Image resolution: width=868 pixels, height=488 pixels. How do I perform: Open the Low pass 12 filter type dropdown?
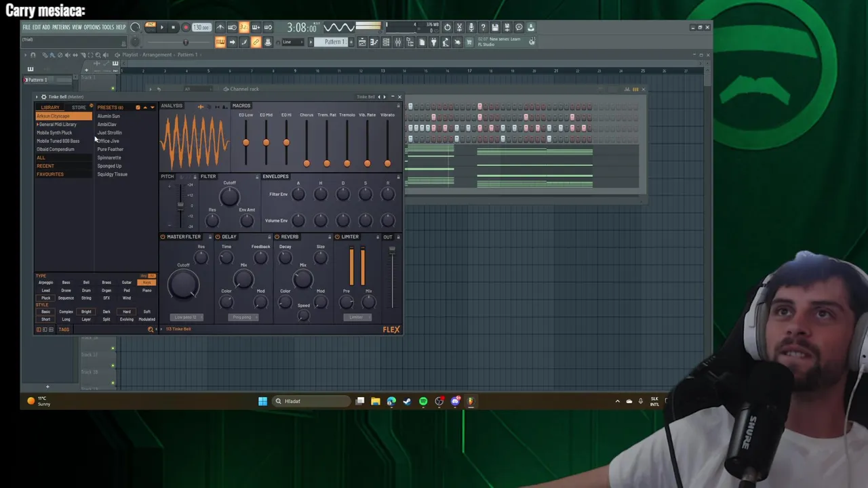[x=185, y=317]
